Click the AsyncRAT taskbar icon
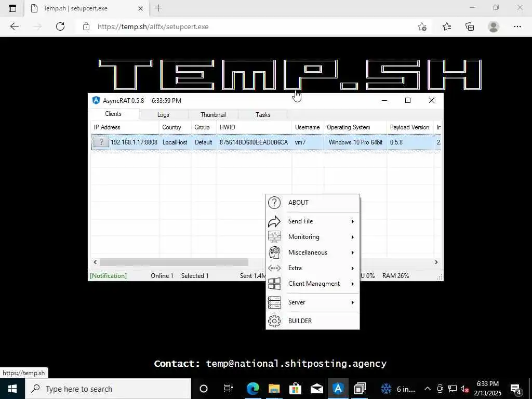Viewport: 532px width, 399px height. pyautogui.click(x=338, y=389)
